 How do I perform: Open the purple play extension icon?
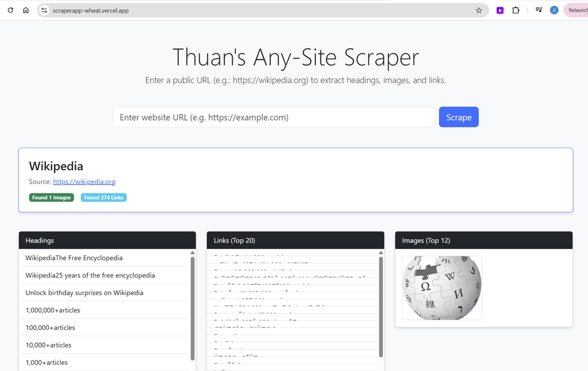click(x=500, y=10)
